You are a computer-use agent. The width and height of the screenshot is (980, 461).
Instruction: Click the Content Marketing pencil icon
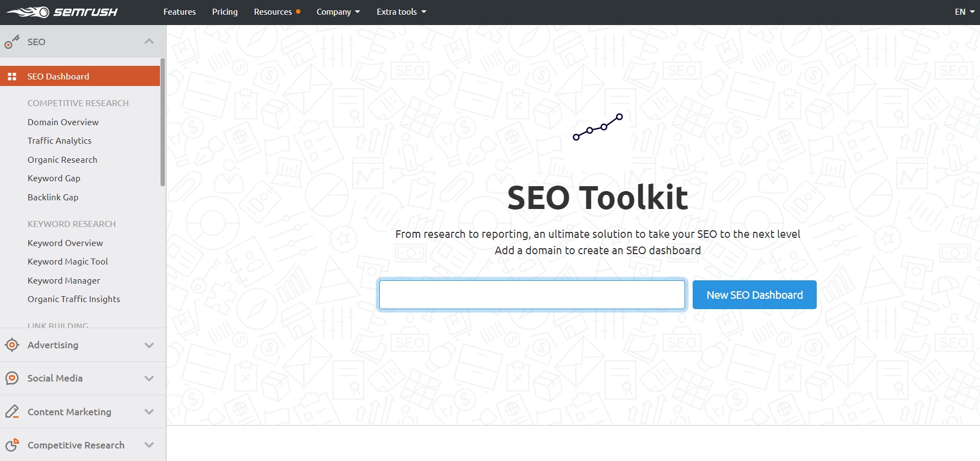pyautogui.click(x=12, y=411)
